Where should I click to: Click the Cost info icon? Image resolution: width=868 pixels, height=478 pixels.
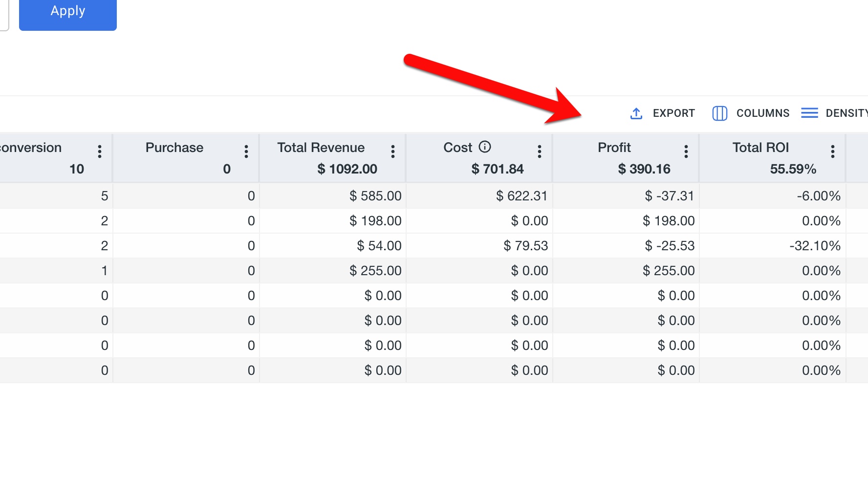(x=485, y=147)
